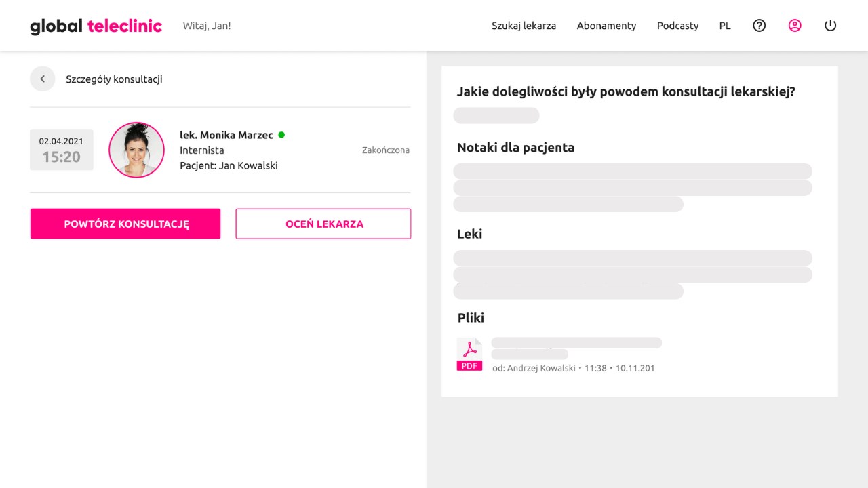Click doctor Monika Marzec's avatar photo
This screenshot has width=868, height=488.
tap(136, 150)
